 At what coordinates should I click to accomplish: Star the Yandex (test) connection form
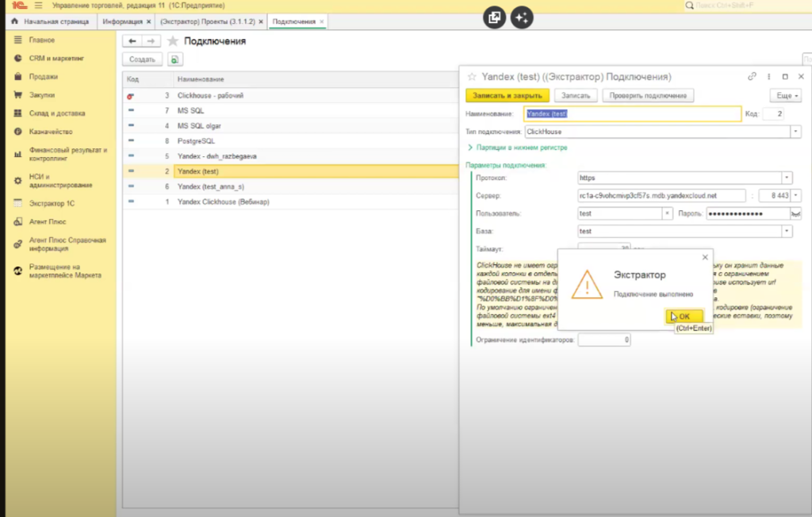[471, 77]
